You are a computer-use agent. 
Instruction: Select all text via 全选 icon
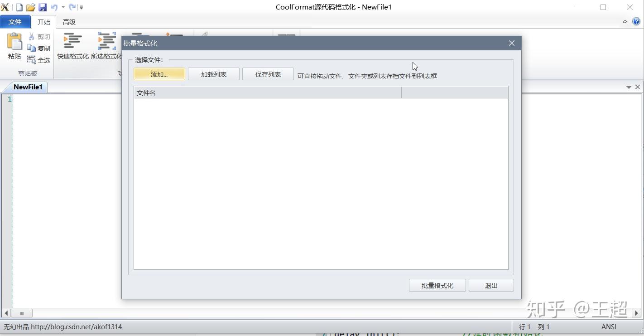coord(31,60)
